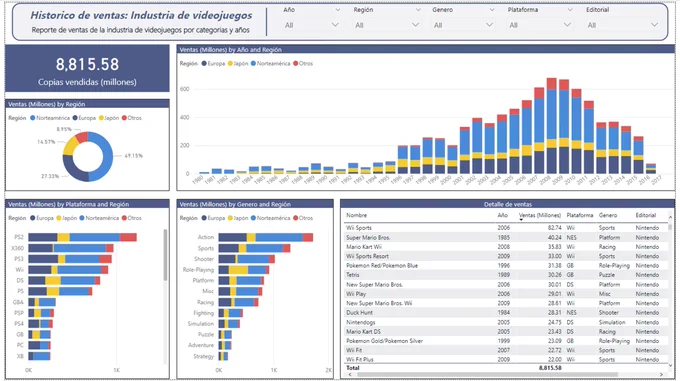680x381 pixels.
Task: Click Otros legend dot in yearly chart legend
Action: tap(295, 63)
